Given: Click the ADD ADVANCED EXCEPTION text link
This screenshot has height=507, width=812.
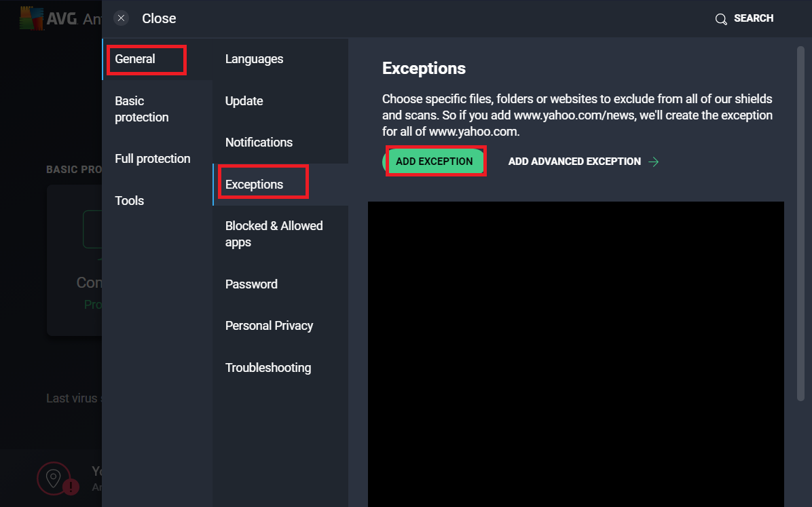Looking at the screenshot, I should pos(574,162).
